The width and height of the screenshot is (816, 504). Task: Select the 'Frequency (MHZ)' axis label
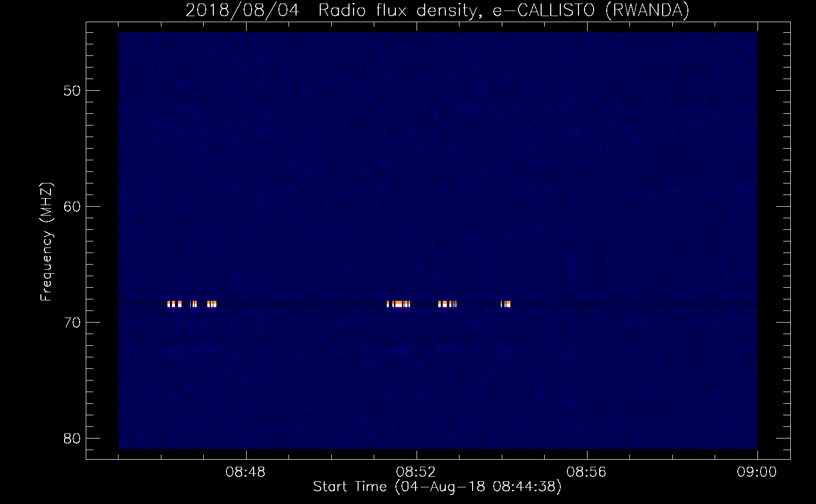(x=46, y=242)
